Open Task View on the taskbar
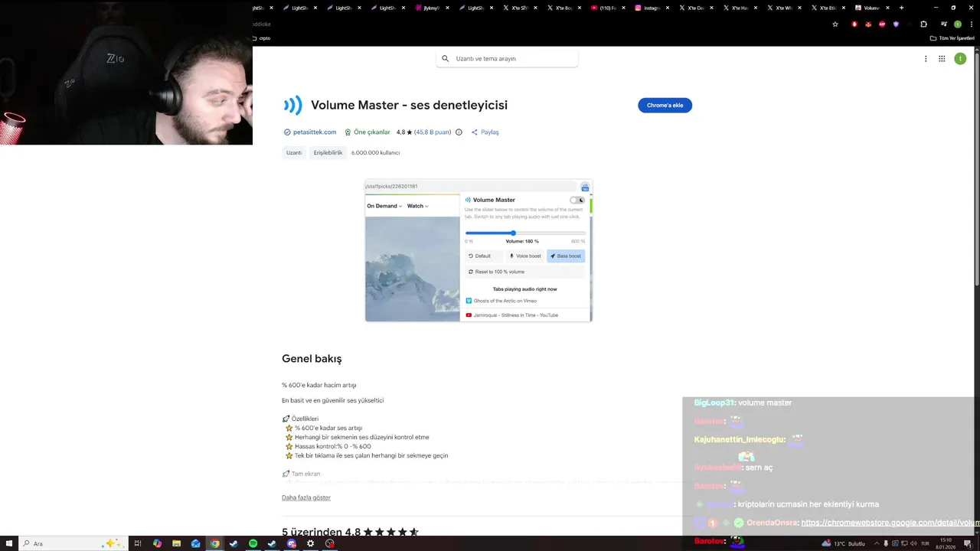The width and height of the screenshot is (980, 551). coord(138,543)
